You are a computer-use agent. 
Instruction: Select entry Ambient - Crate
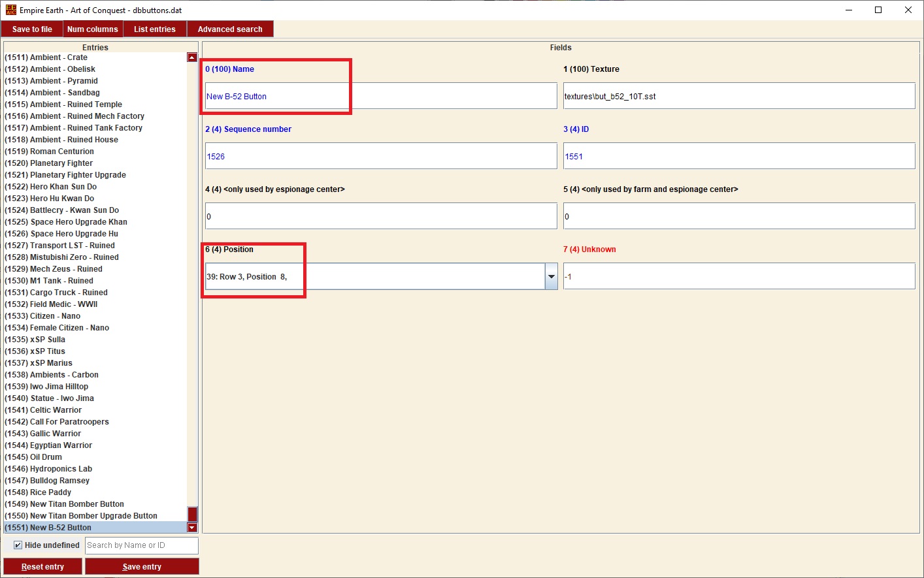pyautogui.click(x=95, y=57)
